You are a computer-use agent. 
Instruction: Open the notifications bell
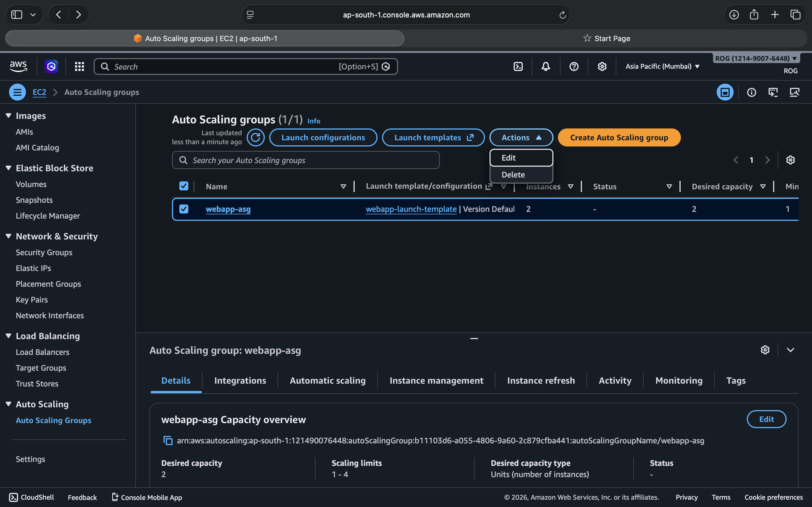tap(546, 66)
